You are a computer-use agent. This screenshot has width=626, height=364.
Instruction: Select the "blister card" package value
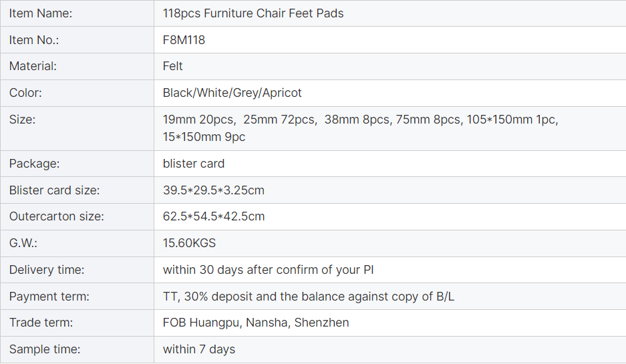[194, 164]
